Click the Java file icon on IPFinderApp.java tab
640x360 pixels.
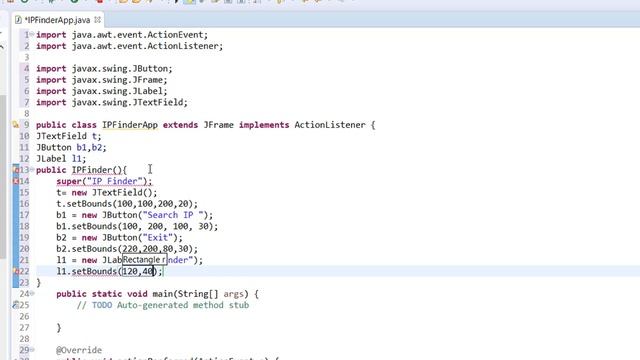tap(18, 20)
